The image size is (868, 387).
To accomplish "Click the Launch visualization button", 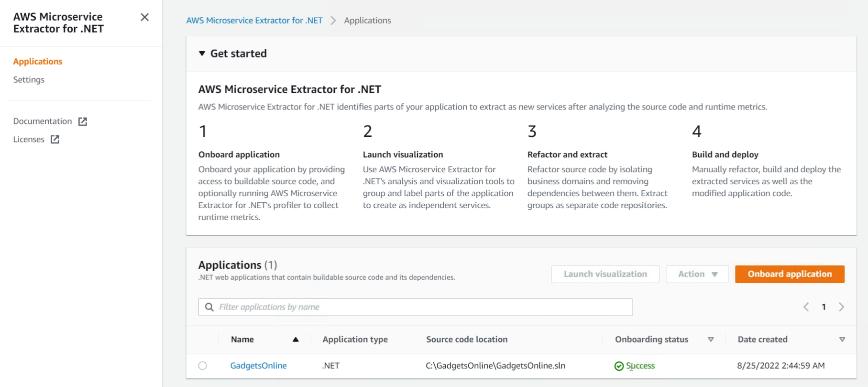I will tap(605, 274).
